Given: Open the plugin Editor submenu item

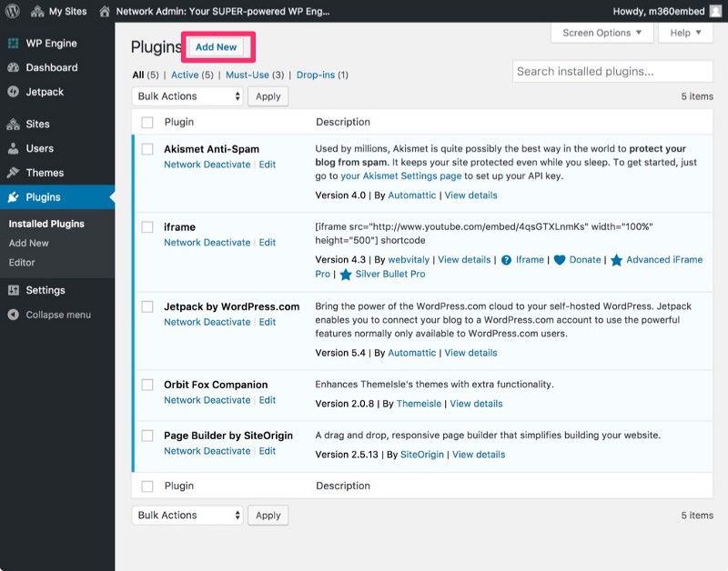Looking at the screenshot, I should coord(22,263).
